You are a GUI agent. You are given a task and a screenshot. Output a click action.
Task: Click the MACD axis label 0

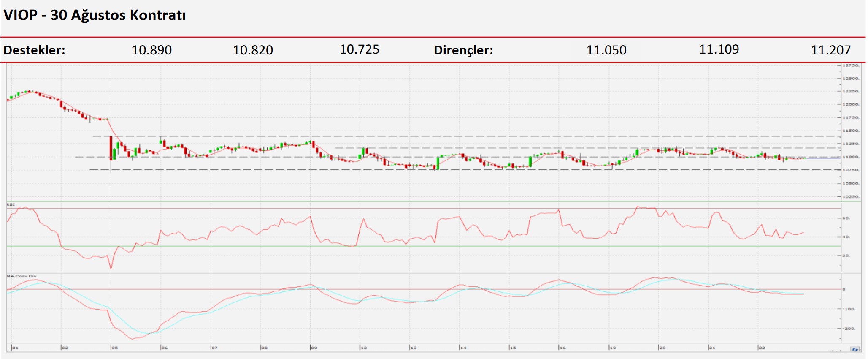point(844,289)
